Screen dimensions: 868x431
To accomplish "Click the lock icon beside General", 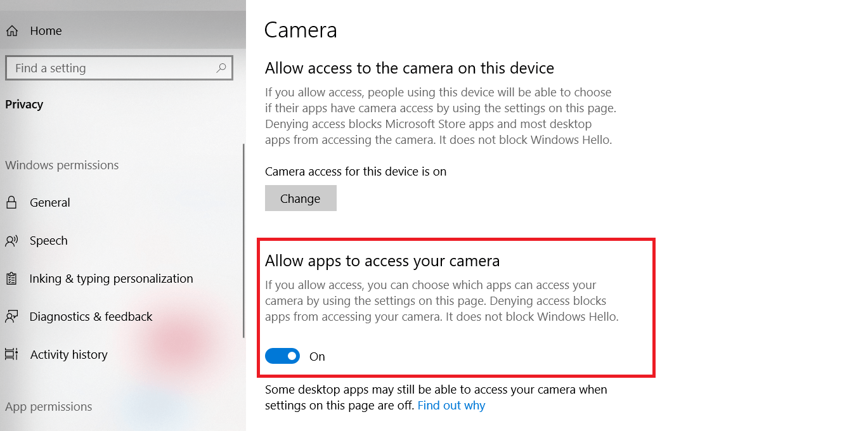I will pos(11,203).
